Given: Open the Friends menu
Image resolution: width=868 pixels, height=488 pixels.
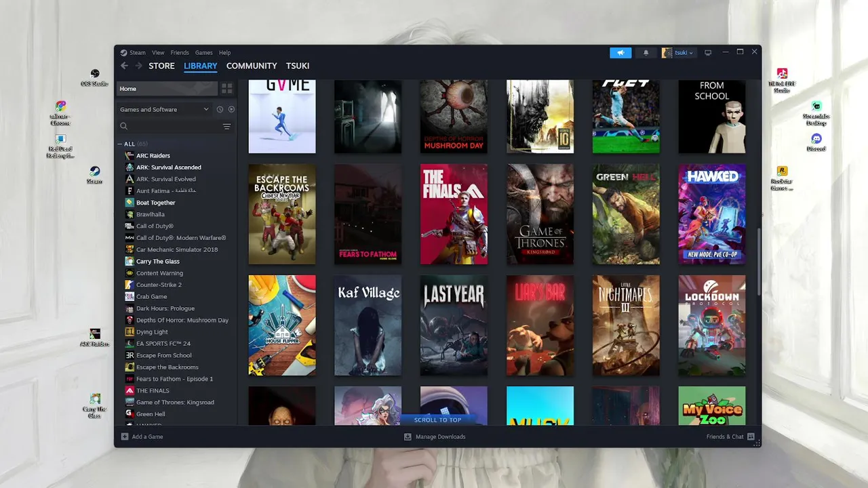Looking at the screenshot, I should [x=180, y=52].
